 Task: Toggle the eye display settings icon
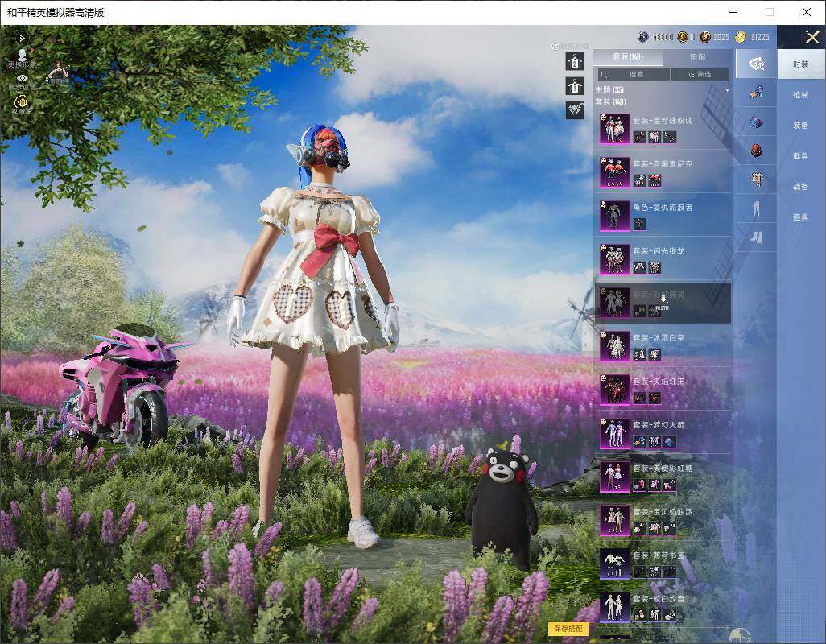[22, 78]
